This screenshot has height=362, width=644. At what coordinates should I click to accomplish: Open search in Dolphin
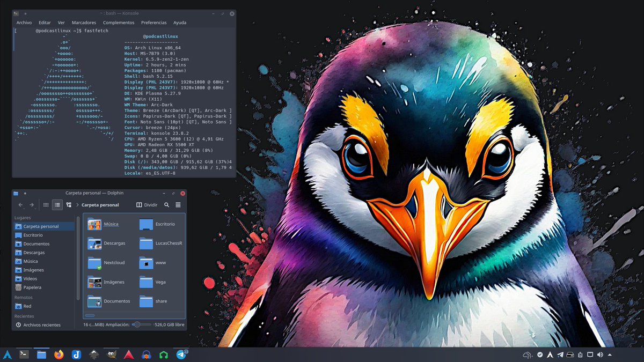[x=167, y=205]
